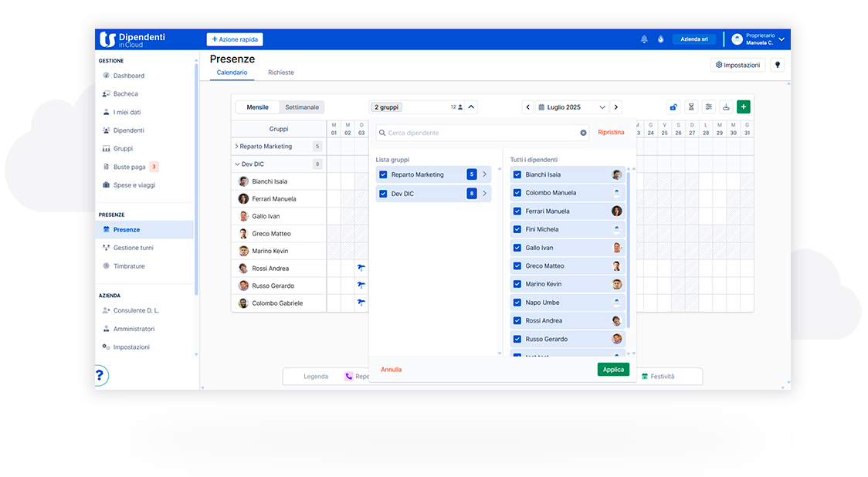The height and width of the screenshot is (477, 868).
Task: Open the filter sliders icon
Action: point(709,107)
